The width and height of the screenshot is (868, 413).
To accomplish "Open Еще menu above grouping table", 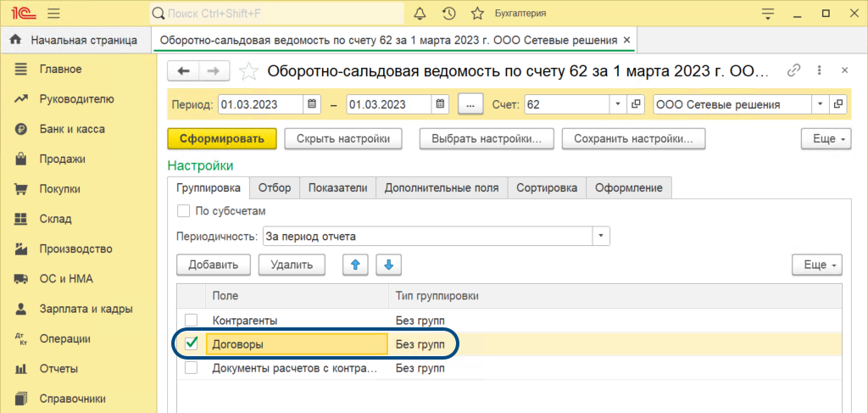I will click(817, 265).
